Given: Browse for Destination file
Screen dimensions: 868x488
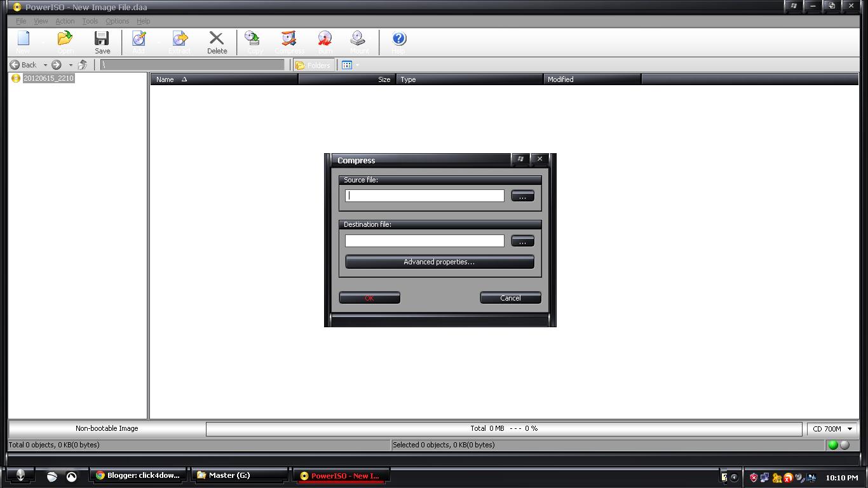Looking at the screenshot, I should click(522, 241).
